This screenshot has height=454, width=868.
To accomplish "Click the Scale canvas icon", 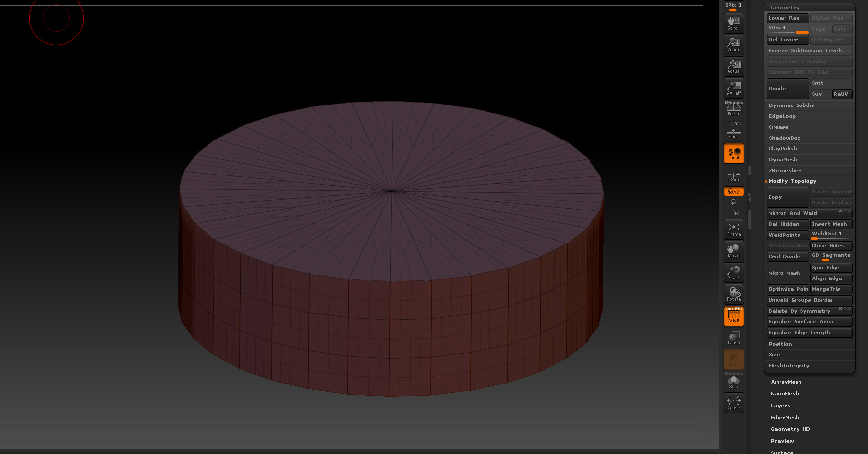I will 733,273.
